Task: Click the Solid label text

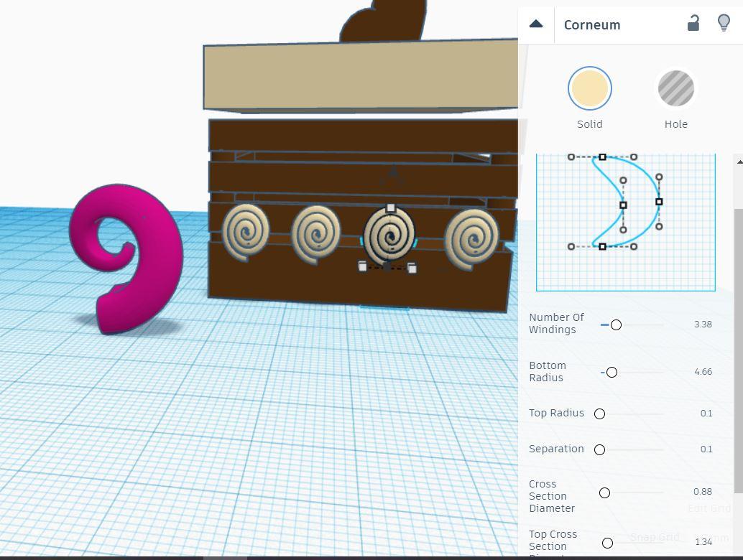Action: coord(589,124)
